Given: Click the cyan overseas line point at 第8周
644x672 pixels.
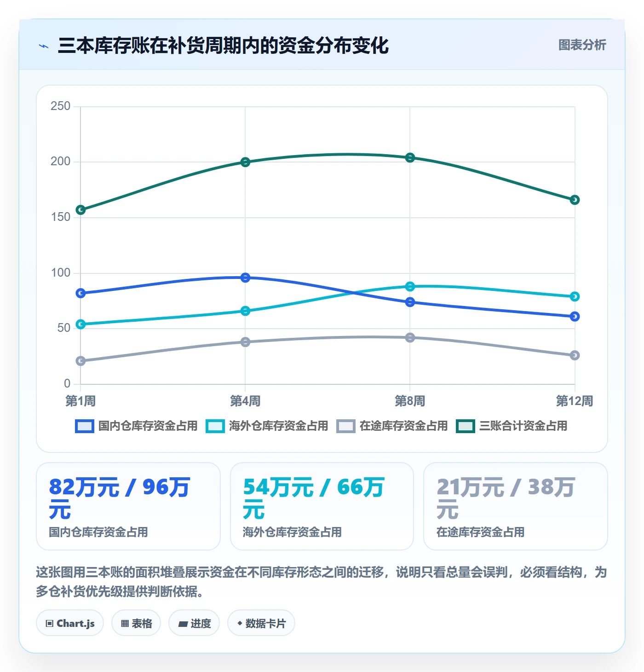Looking at the screenshot, I should [x=410, y=287].
